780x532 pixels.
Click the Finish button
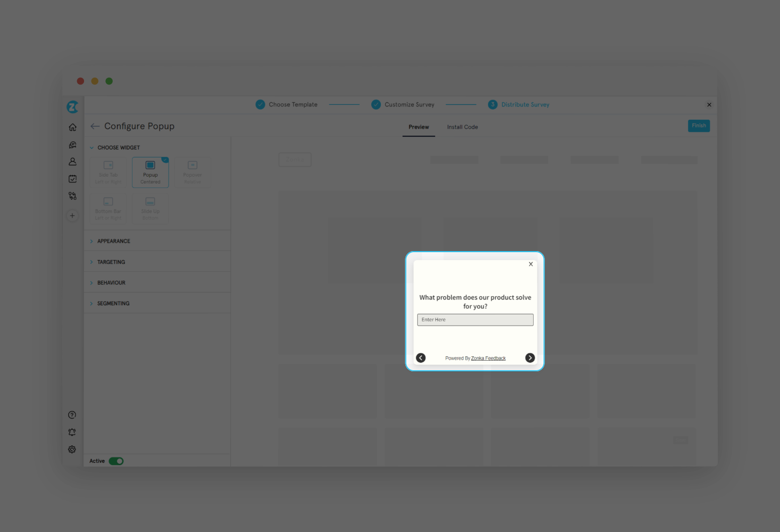point(699,126)
